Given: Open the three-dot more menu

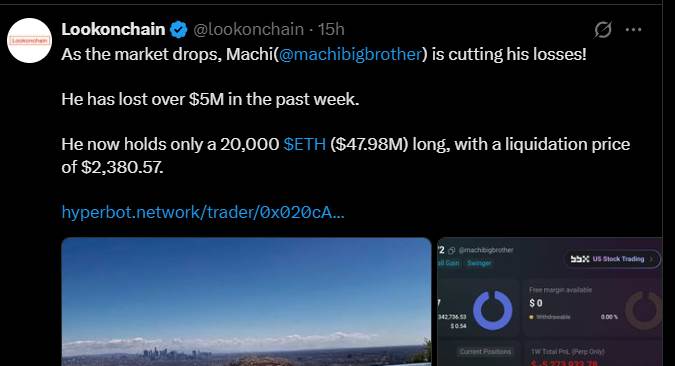Looking at the screenshot, I should (x=633, y=30).
